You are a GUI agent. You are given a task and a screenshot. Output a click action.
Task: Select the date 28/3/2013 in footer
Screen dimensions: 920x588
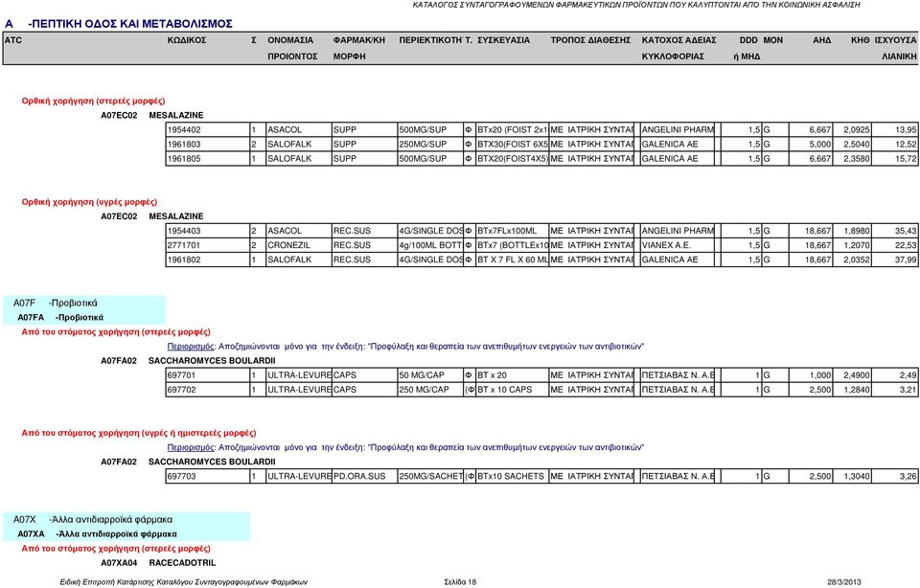(x=843, y=582)
